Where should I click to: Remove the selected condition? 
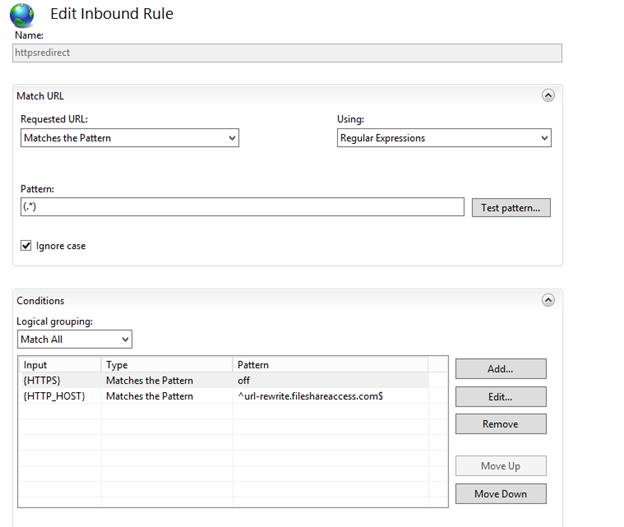[x=500, y=424]
